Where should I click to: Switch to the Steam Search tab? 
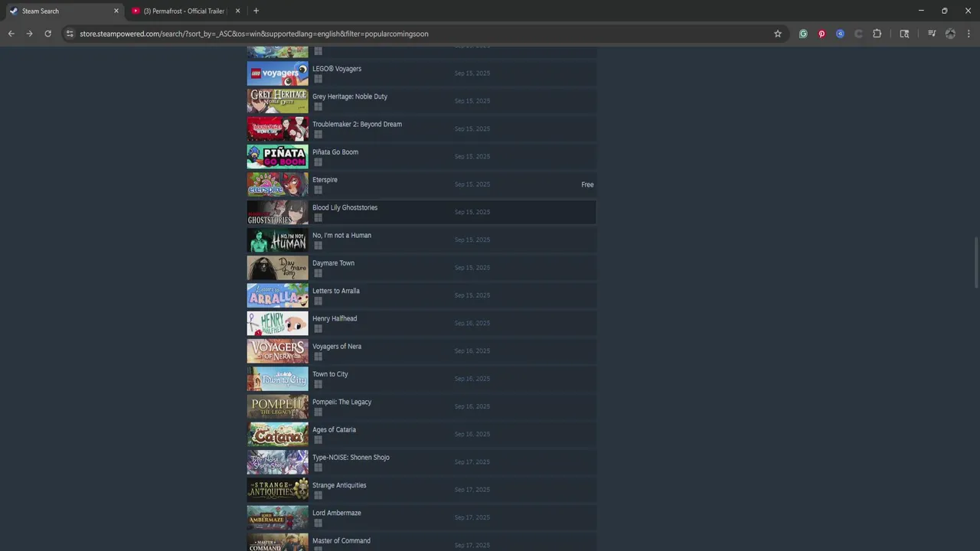[63, 11]
